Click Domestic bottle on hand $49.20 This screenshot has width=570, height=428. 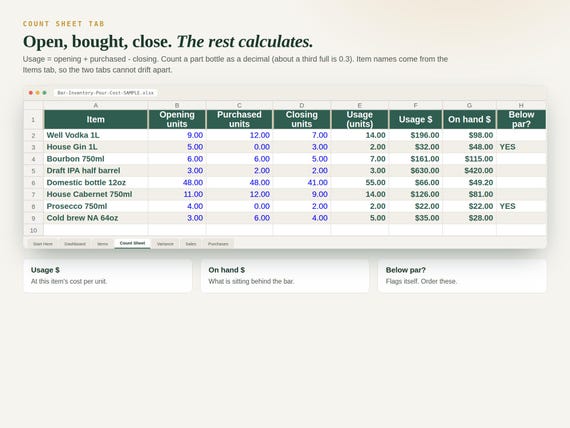pos(469,183)
